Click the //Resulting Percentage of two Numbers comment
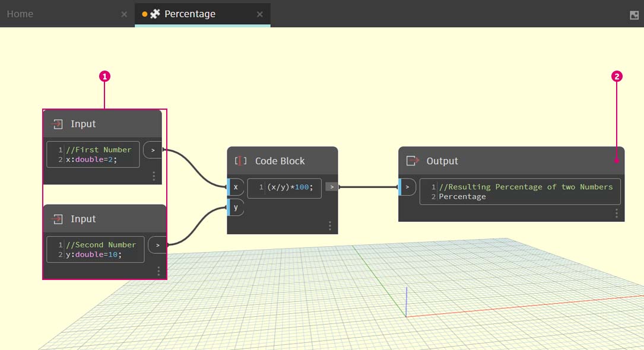This screenshot has width=644, height=350. (x=526, y=187)
